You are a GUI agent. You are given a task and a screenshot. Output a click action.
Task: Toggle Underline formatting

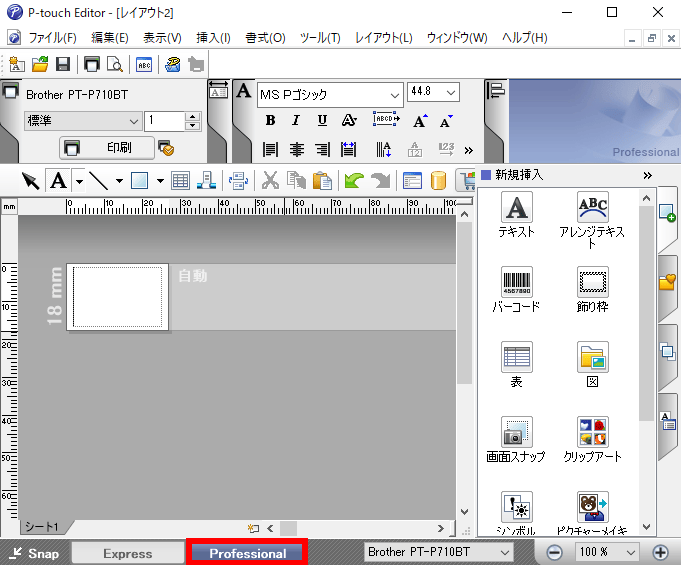coord(322,120)
